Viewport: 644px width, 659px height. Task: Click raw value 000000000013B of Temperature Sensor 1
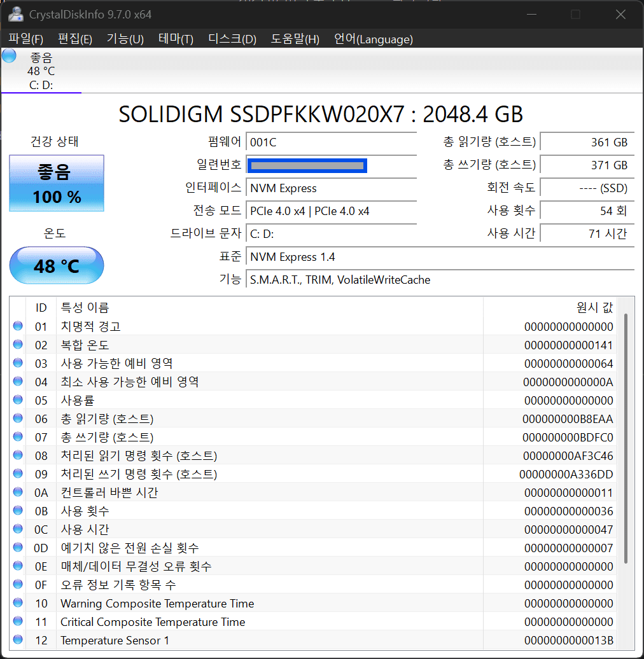(x=568, y=641)
